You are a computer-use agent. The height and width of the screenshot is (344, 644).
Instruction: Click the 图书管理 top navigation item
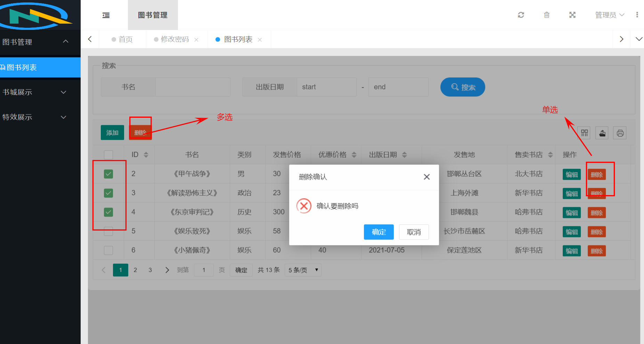pos(153,15)
